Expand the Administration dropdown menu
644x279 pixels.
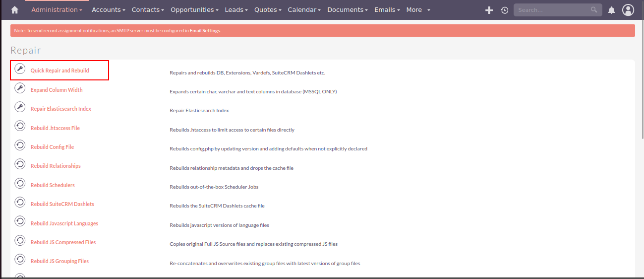tap(57, 10)
